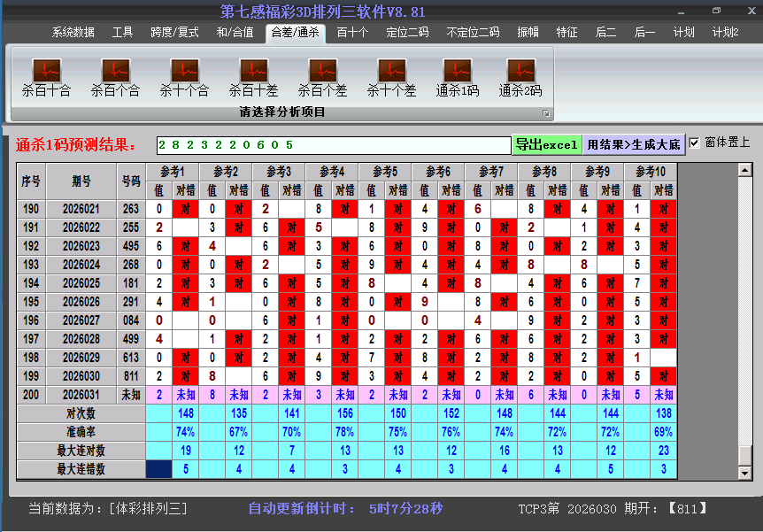763x532 pixels.
Task: Open the 定位二码 tab
Action: [407, 32]
